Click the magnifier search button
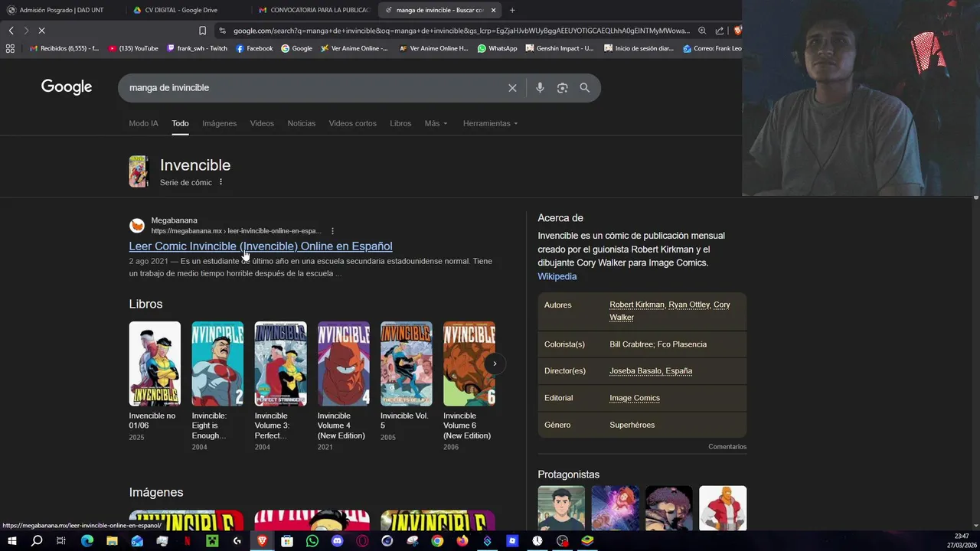The width and height of the screenshot is (980, 551). coord(585,88)
